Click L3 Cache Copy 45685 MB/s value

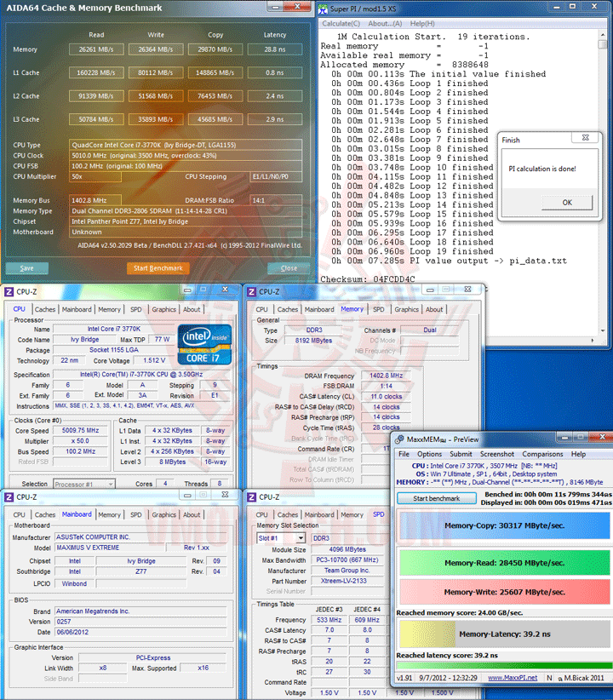click(x=215, y=119)
